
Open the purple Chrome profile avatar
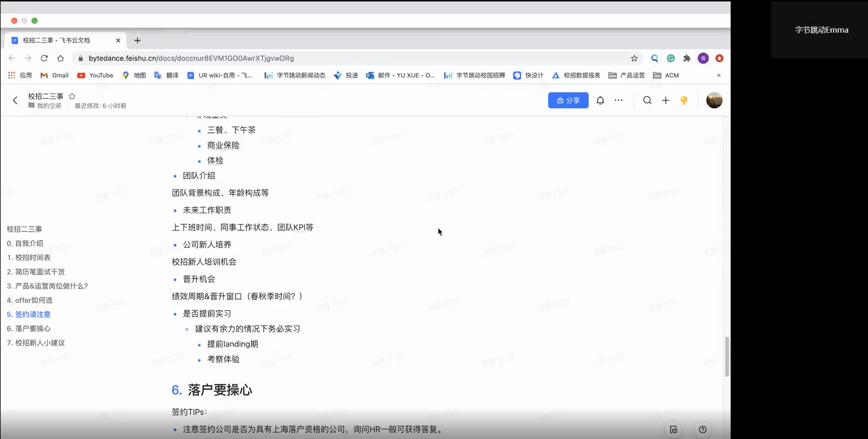[x=703, y=58]
